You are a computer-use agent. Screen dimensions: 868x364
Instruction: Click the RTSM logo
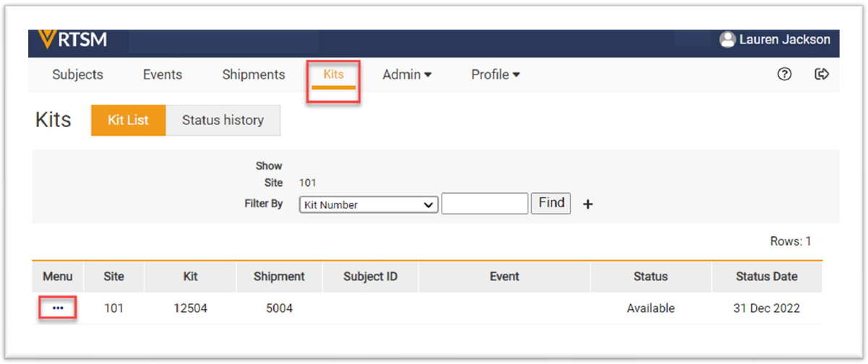pyautogui.click(x=72, y=40)
